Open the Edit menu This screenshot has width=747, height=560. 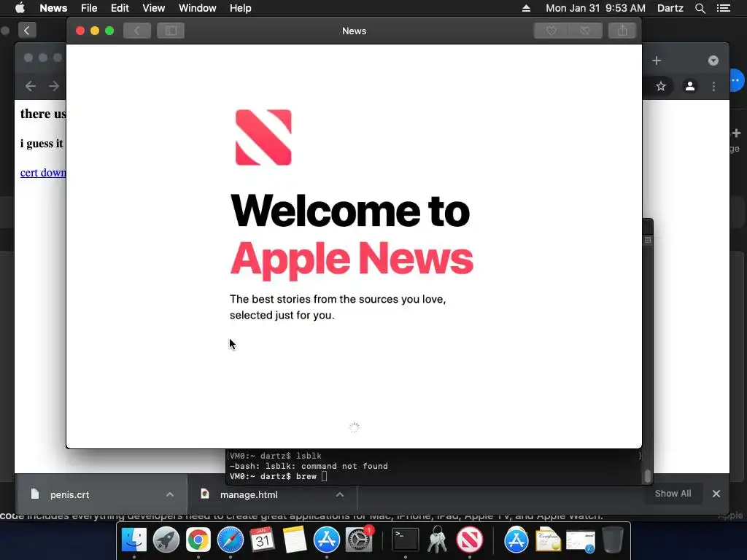pos(120,8)
